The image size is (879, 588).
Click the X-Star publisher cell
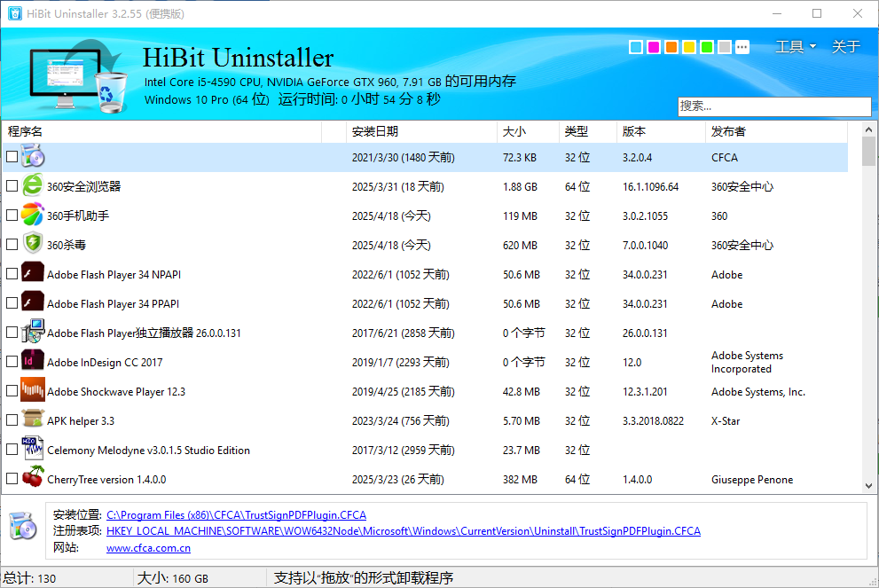[726, 421]
